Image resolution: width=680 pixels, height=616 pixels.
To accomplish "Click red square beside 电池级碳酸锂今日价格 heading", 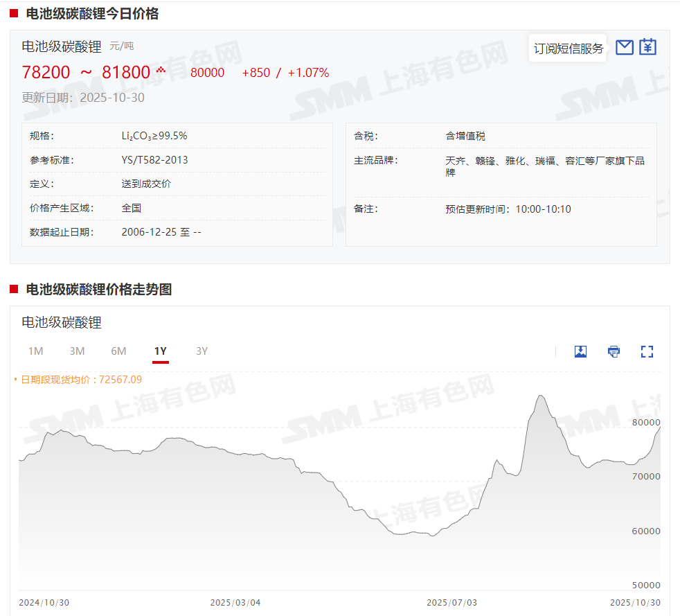I will 14,13.
